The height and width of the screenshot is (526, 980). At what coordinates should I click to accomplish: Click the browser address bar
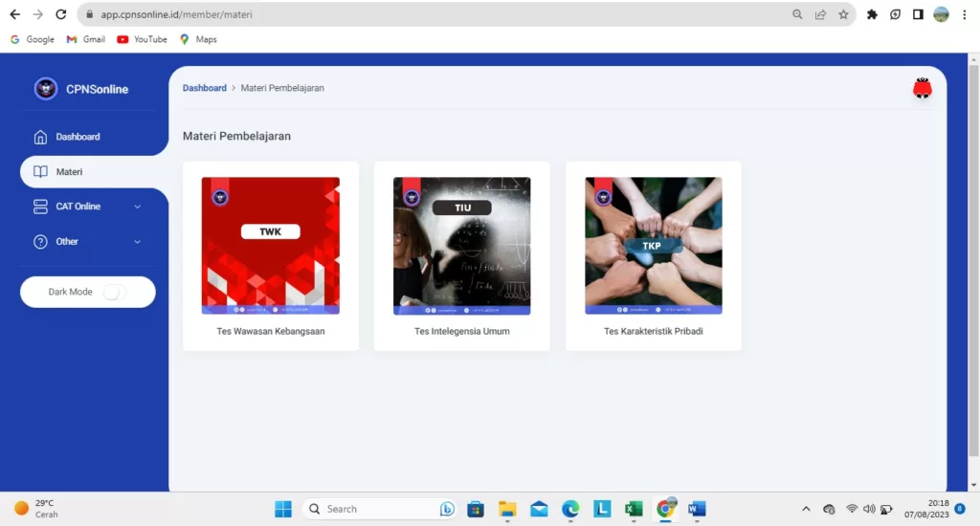coord(431,14)
